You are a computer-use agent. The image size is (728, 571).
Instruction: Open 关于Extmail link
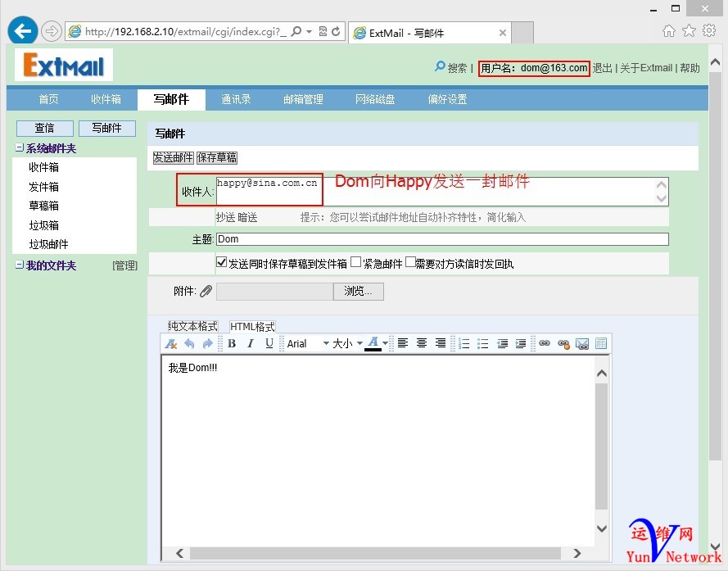point(646,68)
